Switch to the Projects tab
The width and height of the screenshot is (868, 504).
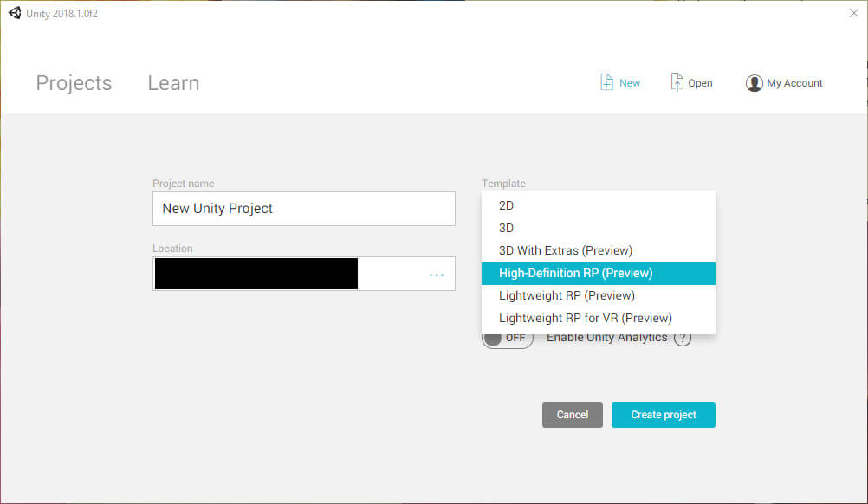click(74, 83)
